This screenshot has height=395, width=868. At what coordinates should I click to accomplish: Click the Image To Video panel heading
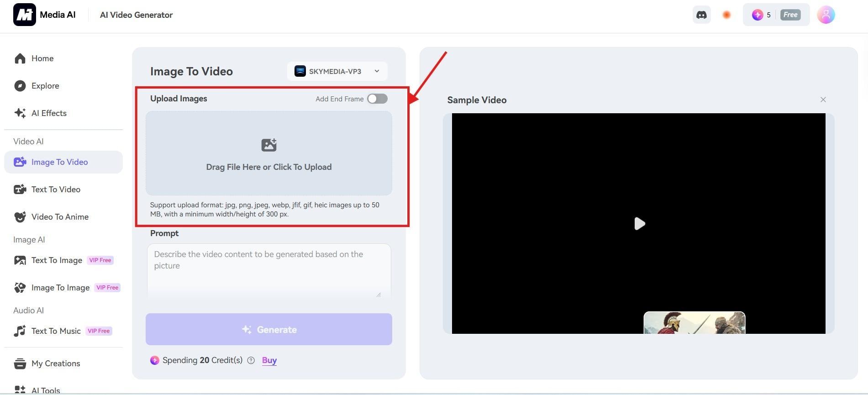point(191,71)
